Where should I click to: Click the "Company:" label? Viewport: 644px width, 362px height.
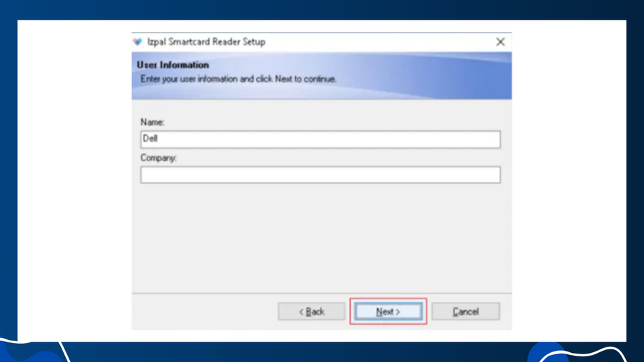click(158, 158)
